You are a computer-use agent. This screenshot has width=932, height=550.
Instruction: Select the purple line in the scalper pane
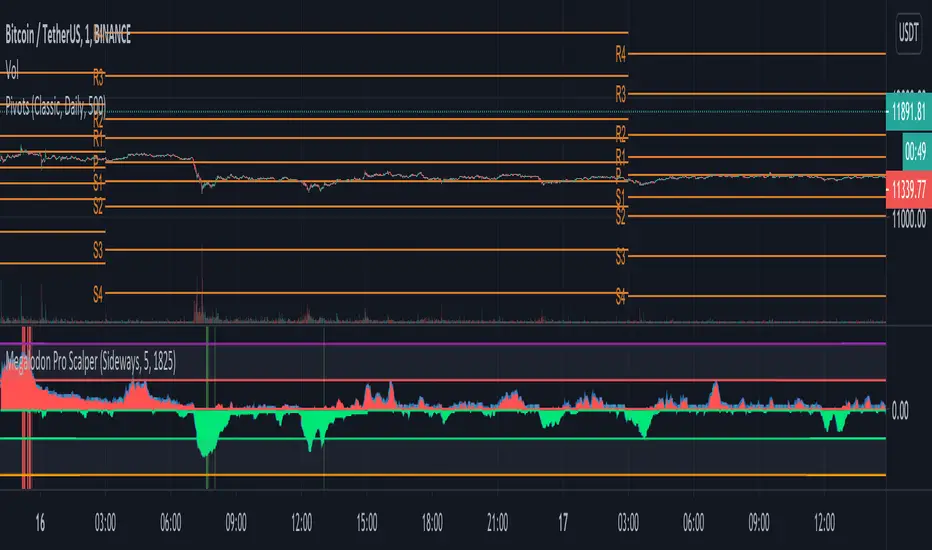coord(443,344)
